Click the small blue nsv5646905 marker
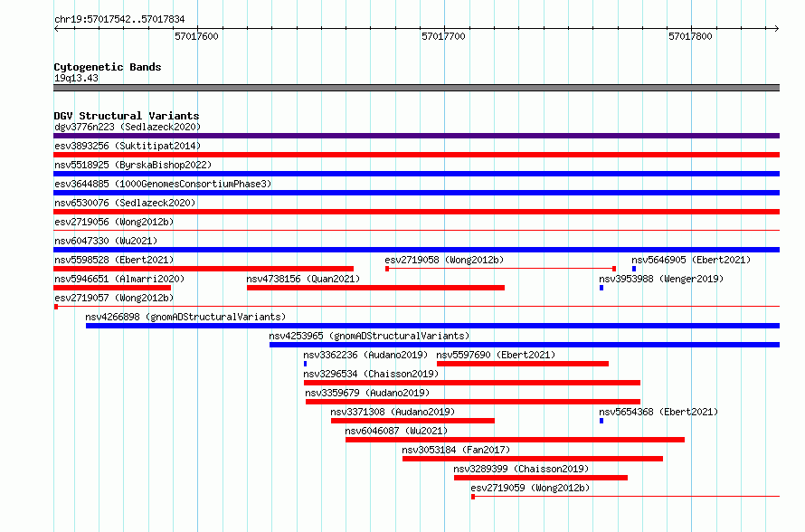 (x=634, y=269)
